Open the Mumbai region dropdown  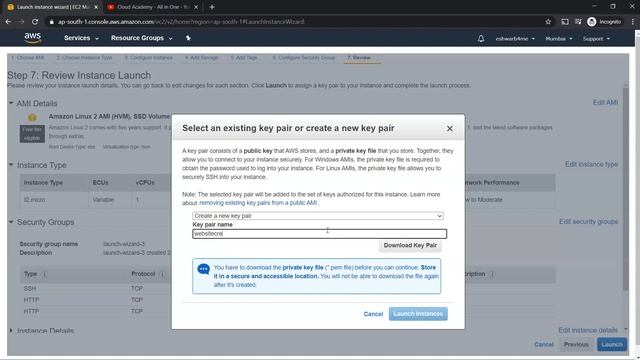559,39
